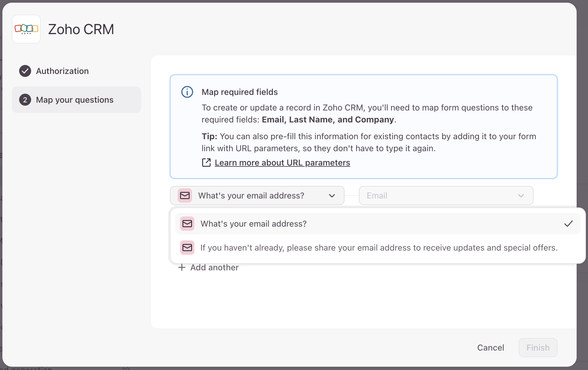Click the Map required fields heading
Image resolution: width=588 pixels, height=370 pixels.
click(240, 92)
